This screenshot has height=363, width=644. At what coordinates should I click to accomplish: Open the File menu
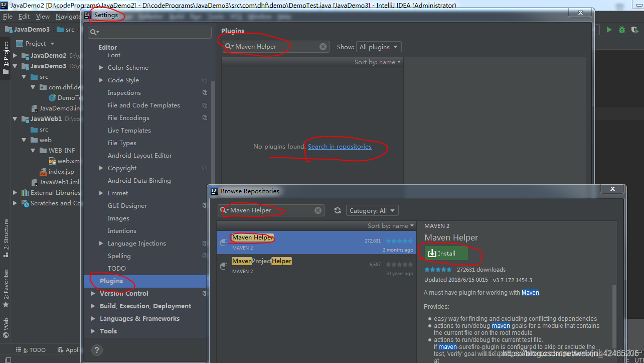(8, 17)
